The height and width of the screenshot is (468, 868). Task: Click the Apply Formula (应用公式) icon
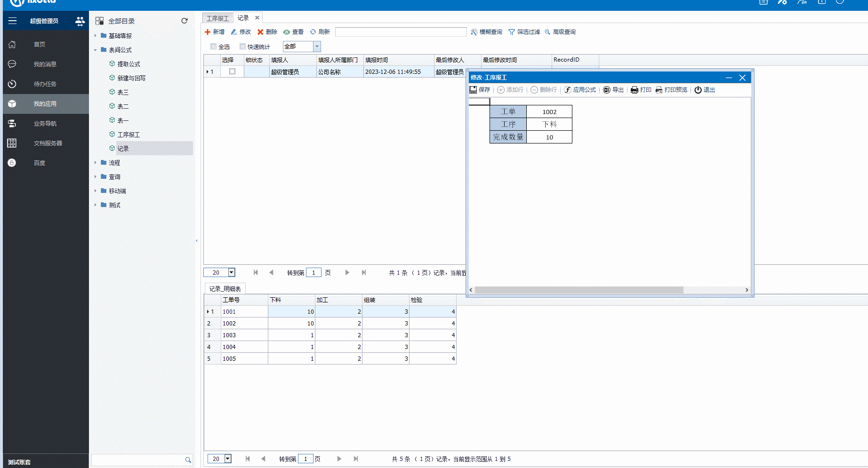click(x=568, y=90)
